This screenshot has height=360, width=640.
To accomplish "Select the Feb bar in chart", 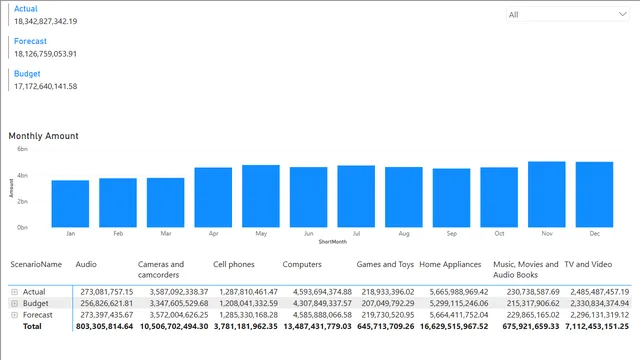I will [118, 203].
